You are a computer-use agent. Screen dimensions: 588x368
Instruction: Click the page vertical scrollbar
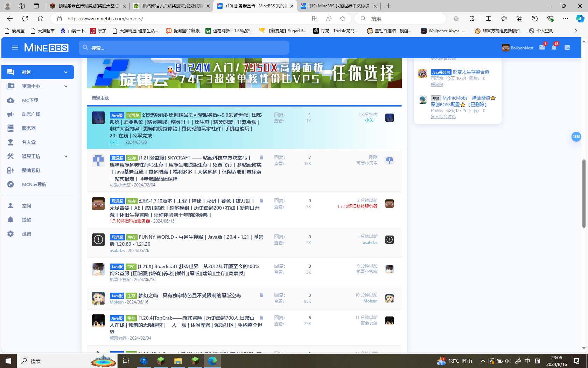tap(584, 193)
